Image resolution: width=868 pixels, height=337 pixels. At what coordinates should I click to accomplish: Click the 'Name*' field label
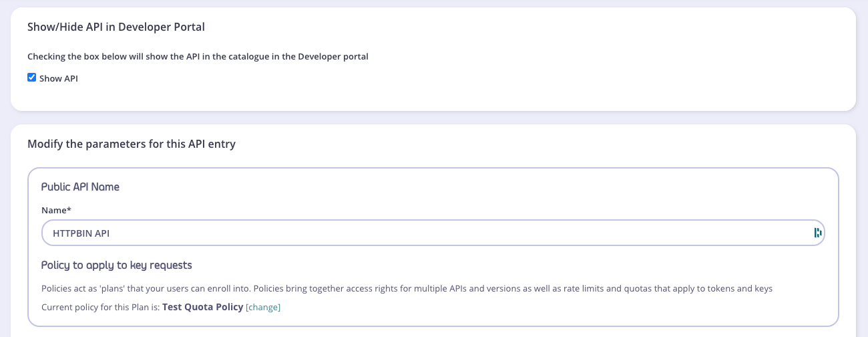point(56,210)
